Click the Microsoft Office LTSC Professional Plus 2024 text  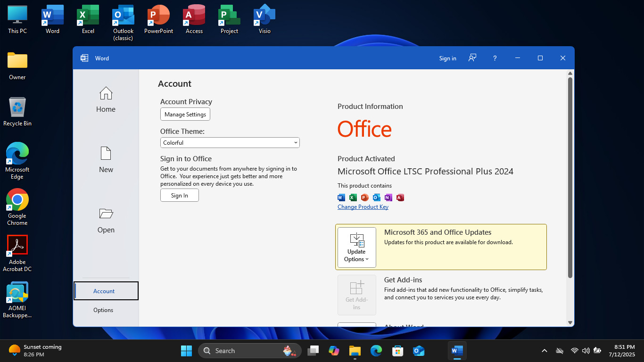tap(425, 171)
